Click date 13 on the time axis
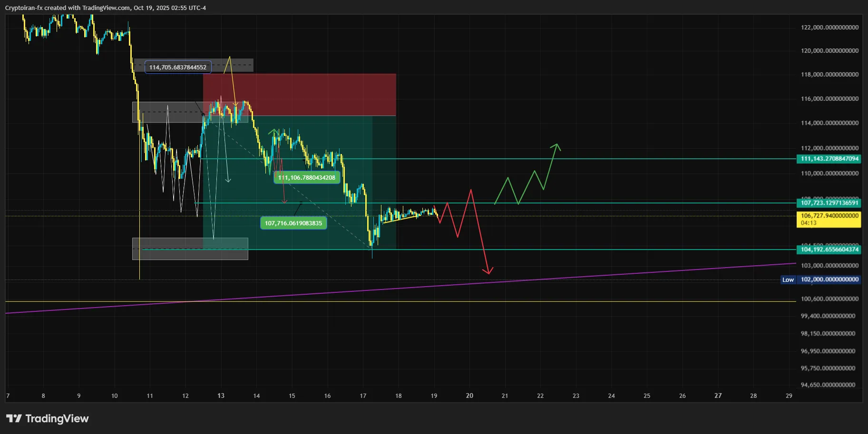This screenshot has width=868, height=434. tap(221, 396)
